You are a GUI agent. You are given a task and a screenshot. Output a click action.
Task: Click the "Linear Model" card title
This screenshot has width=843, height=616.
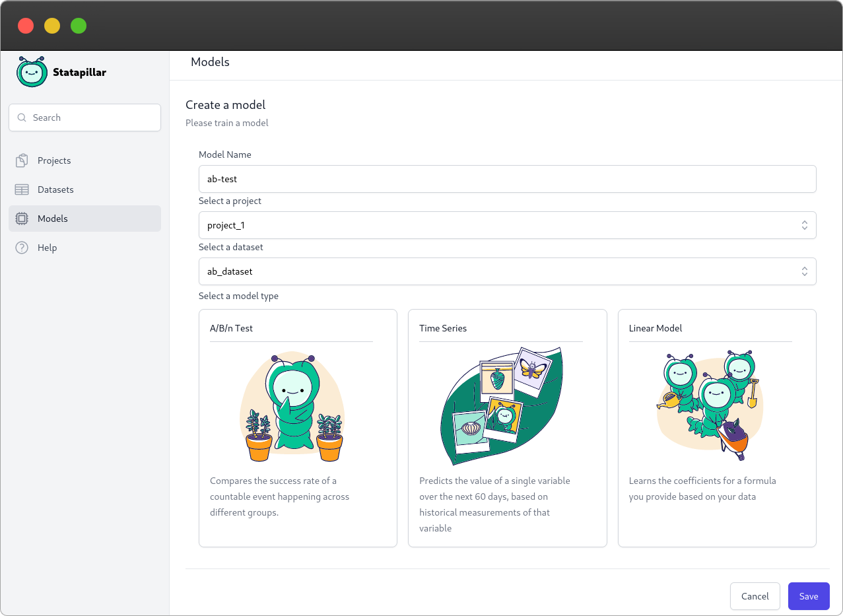pyautogui.click(x=656, y=328)
